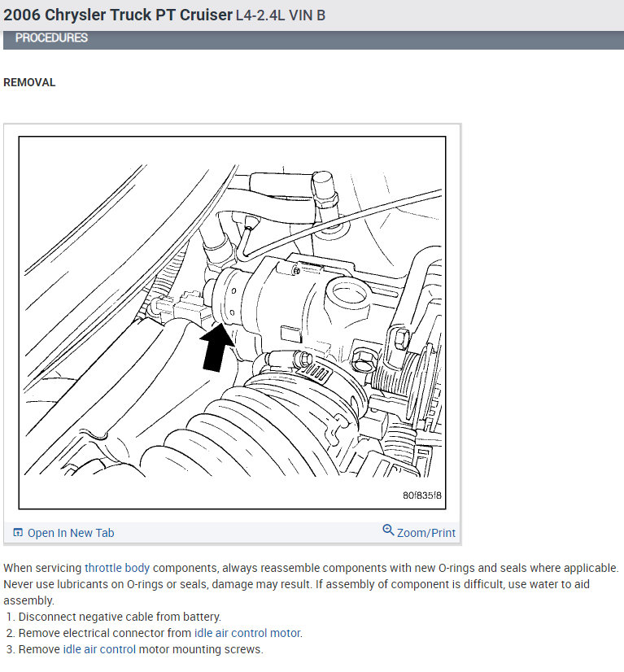Viewport: 624px width, 672px height.
Task: Click the L4-2.4L VIN B engine label
Action: pyautogui.click(x=281, y=15)
